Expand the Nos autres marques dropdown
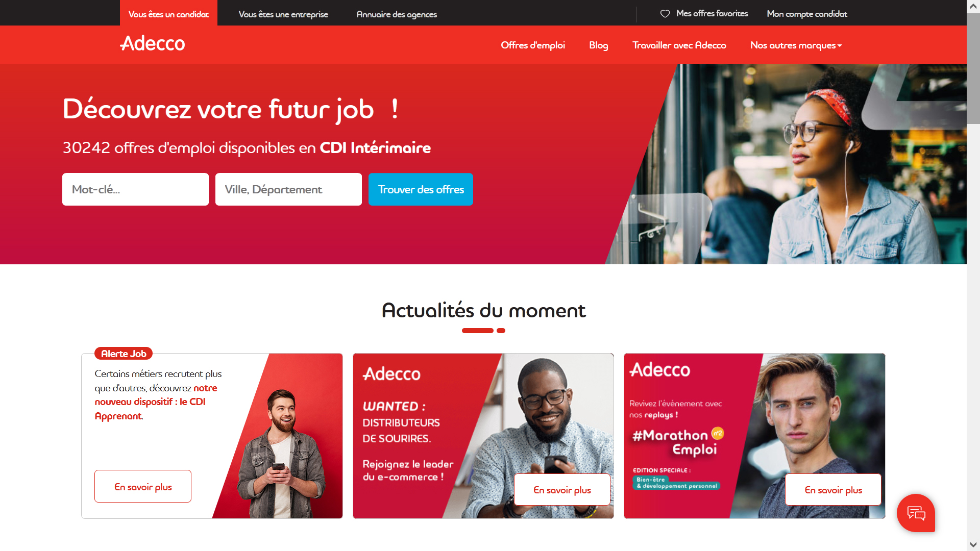Viewport: 980px width, 551px height. [796, 45]
